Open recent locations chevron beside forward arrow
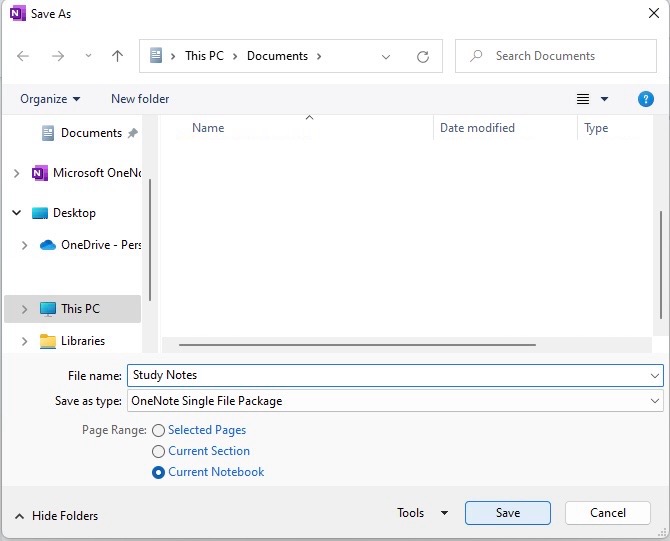 point(88,56)
